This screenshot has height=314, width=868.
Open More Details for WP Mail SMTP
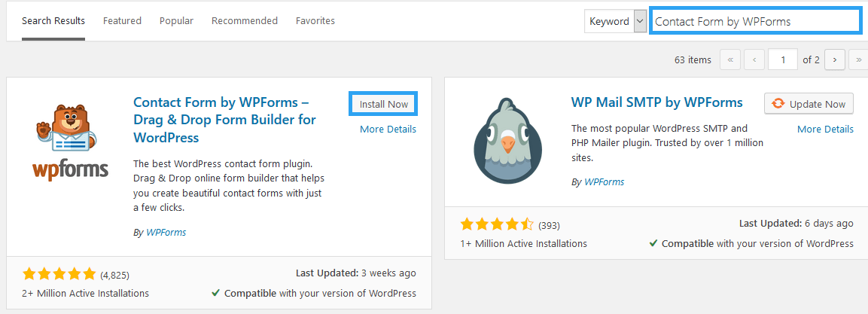tap(825, 129)
